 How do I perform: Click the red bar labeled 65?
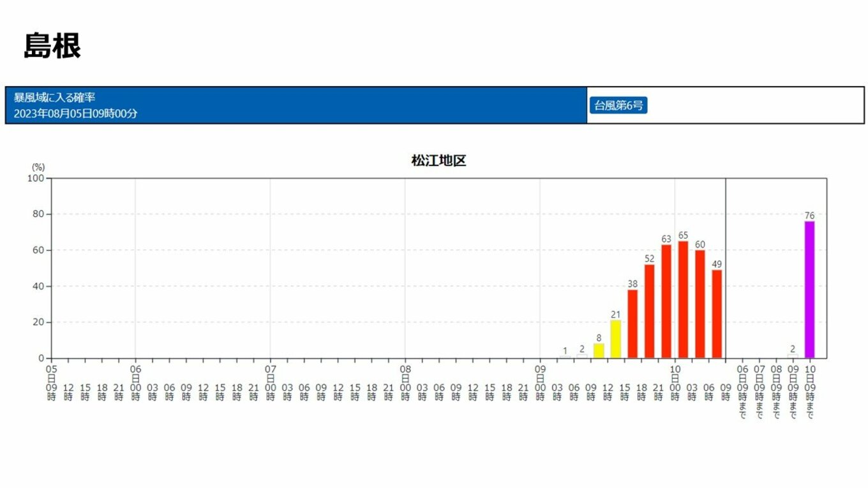pyautogui.click(x=683, y=300)
